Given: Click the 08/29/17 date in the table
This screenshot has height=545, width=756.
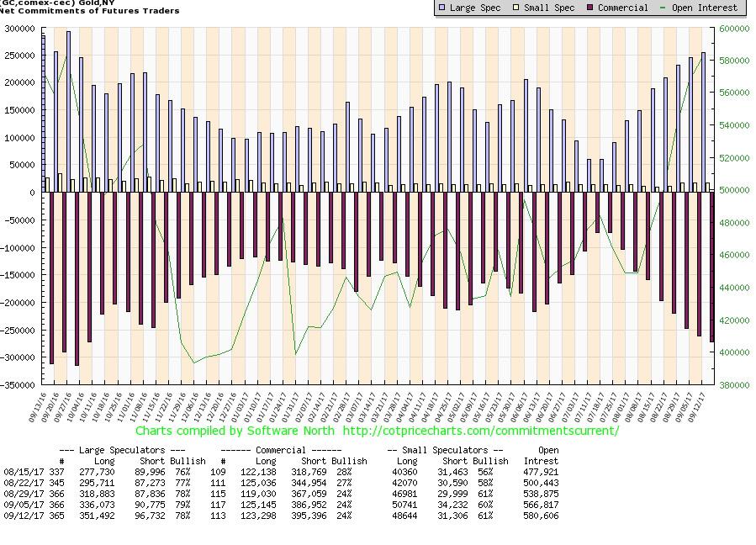Looking at the screenshot, I should [24, 494].
